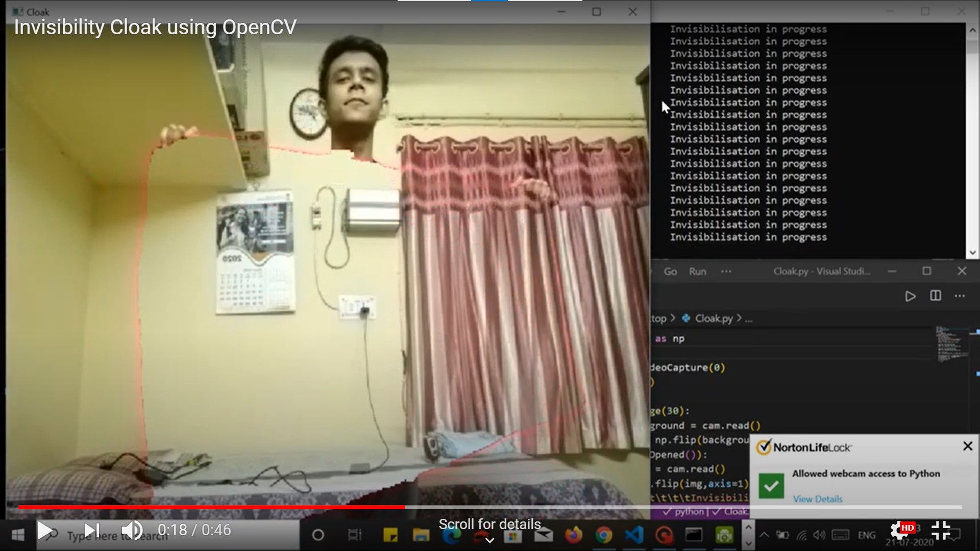Open View Details in the Norton popup
The width and height of the screenshot is (980, 551).
[818, 499]
